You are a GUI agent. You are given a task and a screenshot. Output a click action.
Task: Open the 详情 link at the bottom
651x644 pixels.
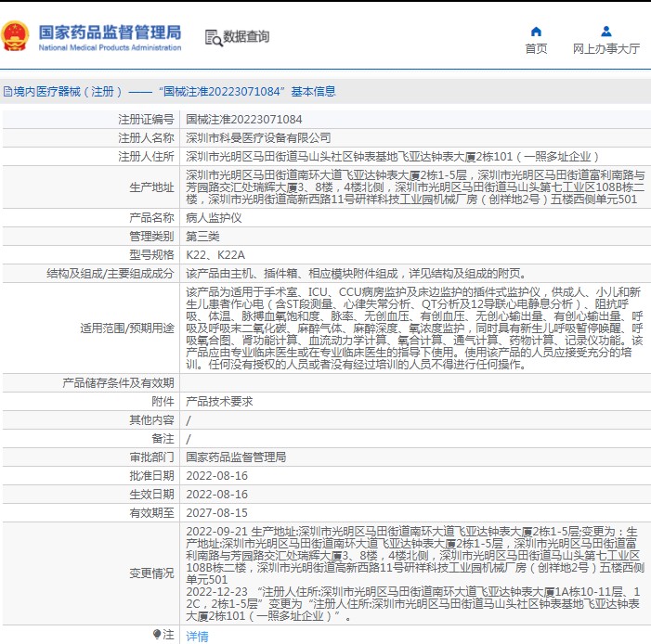(x=197, y=636)
